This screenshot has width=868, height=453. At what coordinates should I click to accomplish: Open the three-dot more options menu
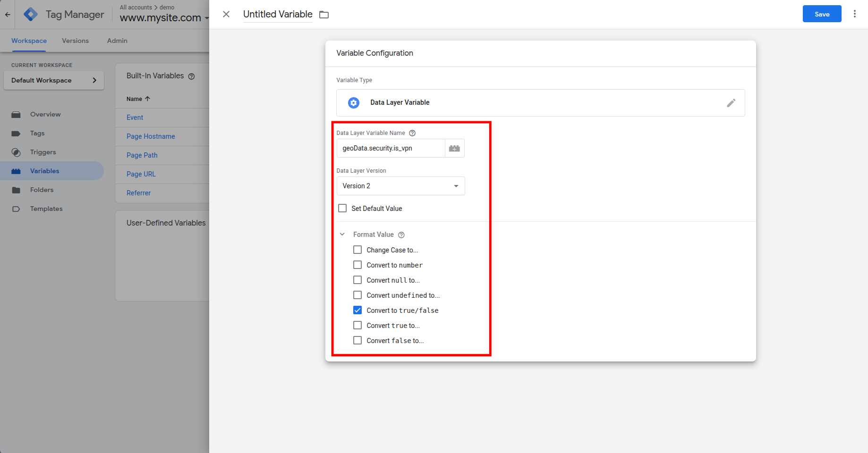pyautogui.click(x=854, y=14)
